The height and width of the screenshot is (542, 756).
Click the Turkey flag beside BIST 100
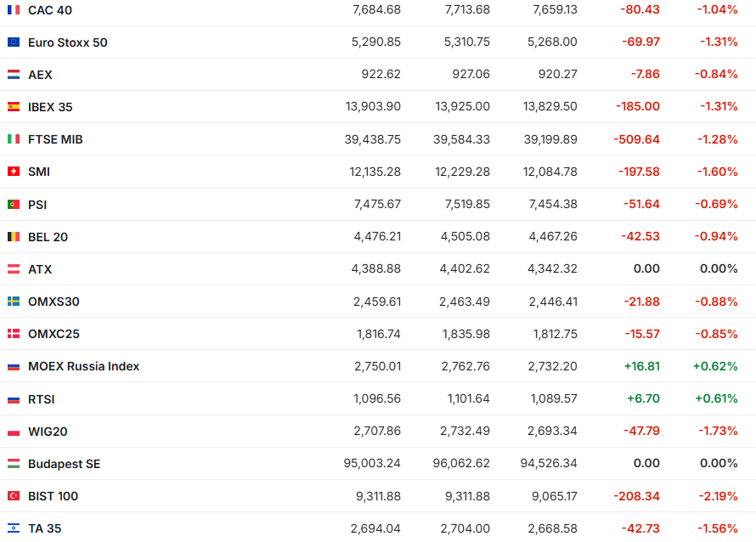(x=14, y=496)
